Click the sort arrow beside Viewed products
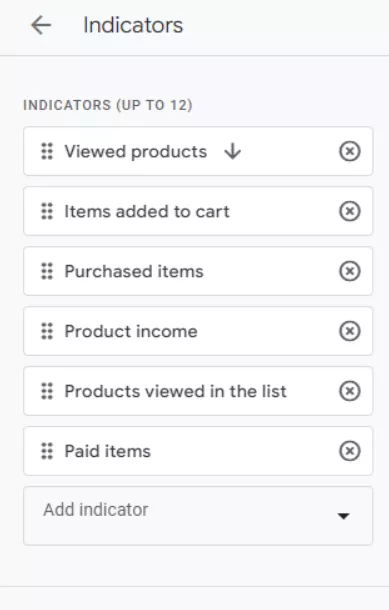Image resolution: width=389 pixels, height=610 pixels. 233,151
